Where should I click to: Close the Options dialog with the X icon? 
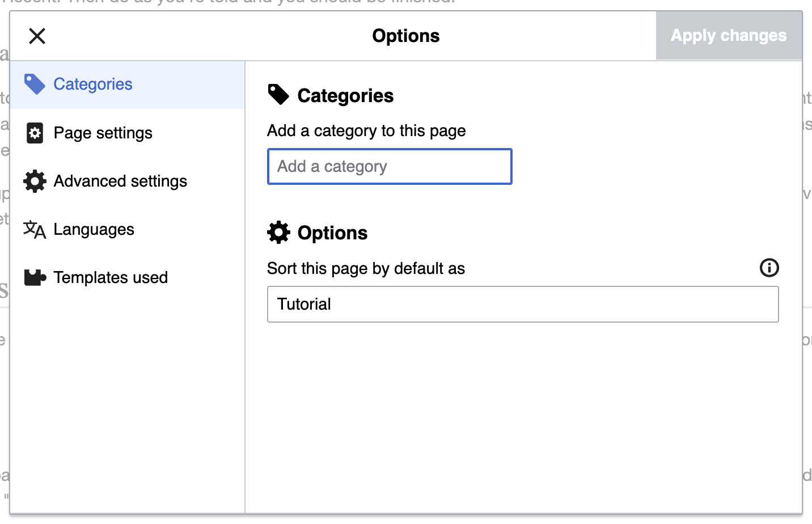click(x=37, y=36)
